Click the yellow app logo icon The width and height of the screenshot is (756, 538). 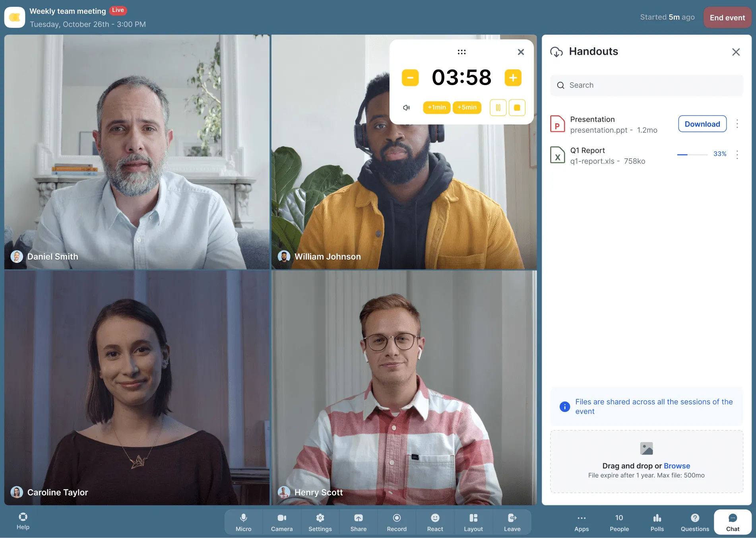pyautogui.click(x=15, y=17)
